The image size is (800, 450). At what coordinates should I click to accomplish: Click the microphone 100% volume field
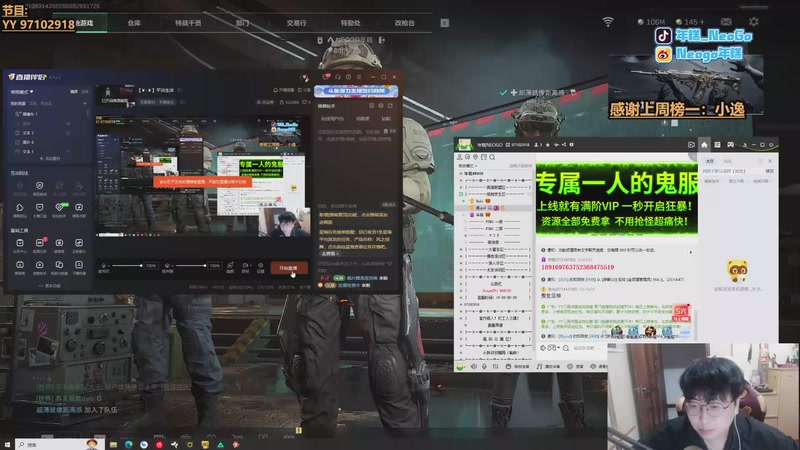click(x=151, y=265)
